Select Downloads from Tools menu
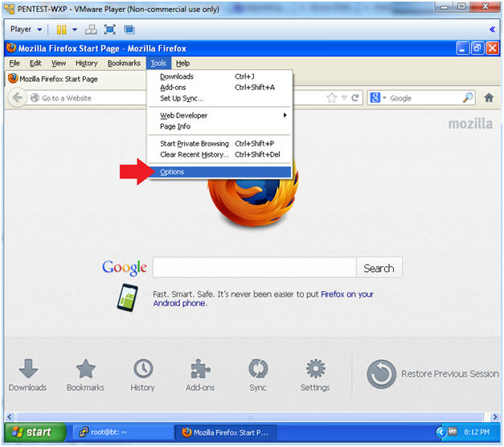 tap(219, 76)
